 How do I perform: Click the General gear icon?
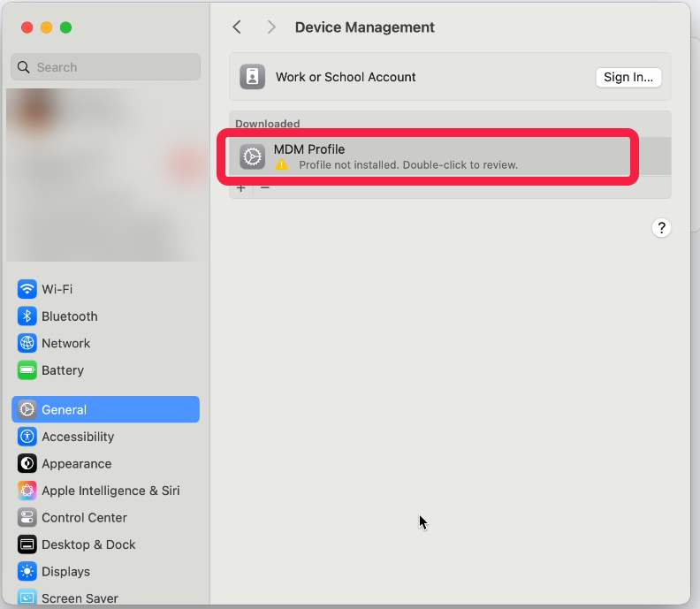27,409
